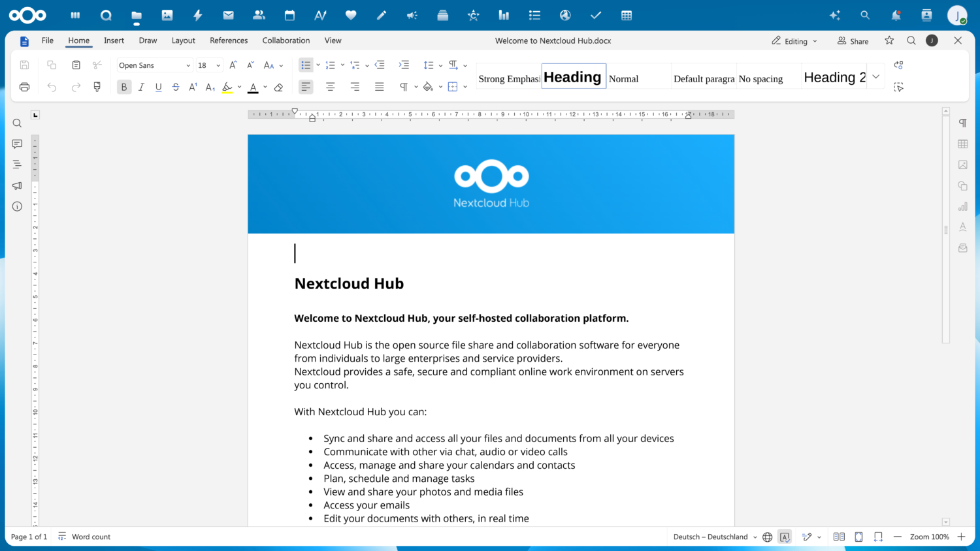Toggle bold formatting
Screen dimensions: 980x551
123,87
